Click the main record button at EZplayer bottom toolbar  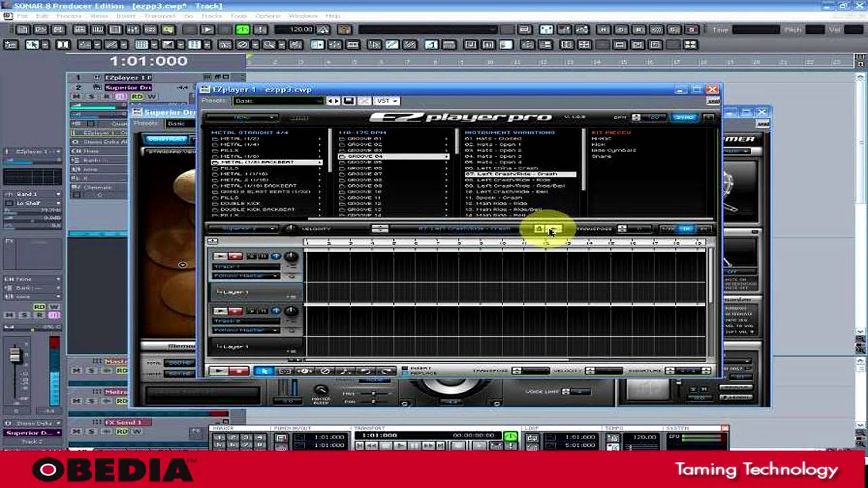tap(239, 371)
